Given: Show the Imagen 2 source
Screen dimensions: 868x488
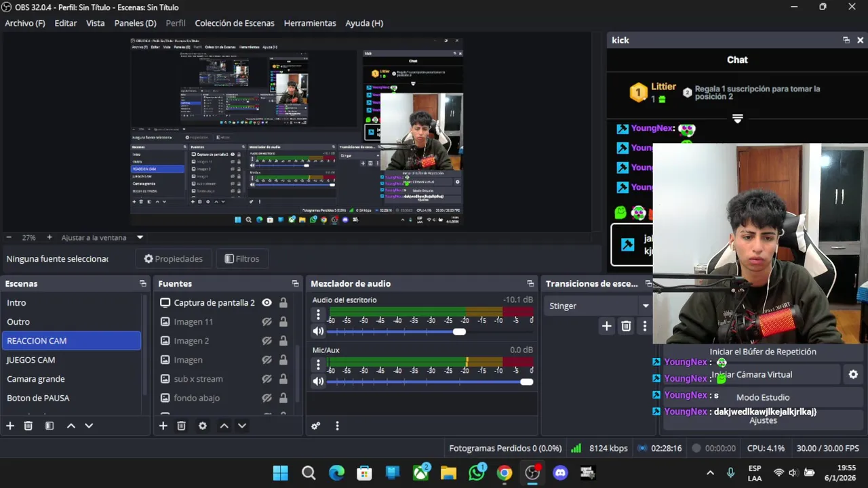Looking at the screenshot, I should click(267, 341).
